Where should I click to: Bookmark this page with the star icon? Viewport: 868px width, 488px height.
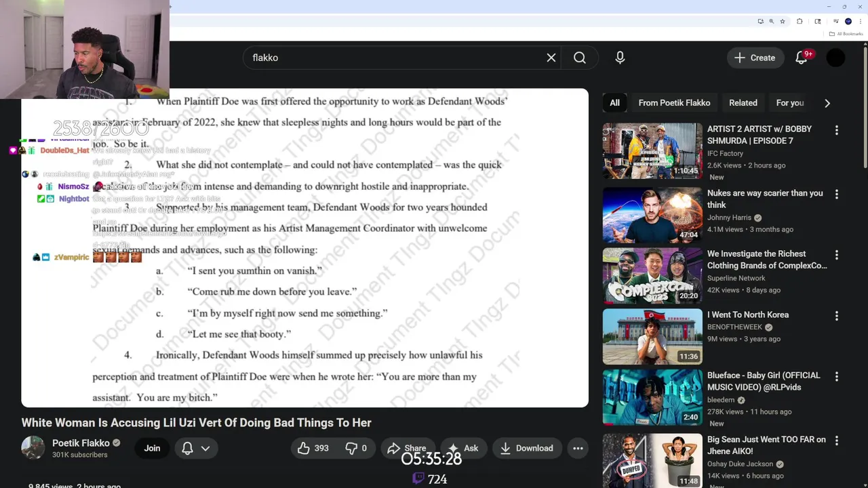point(782,21)
